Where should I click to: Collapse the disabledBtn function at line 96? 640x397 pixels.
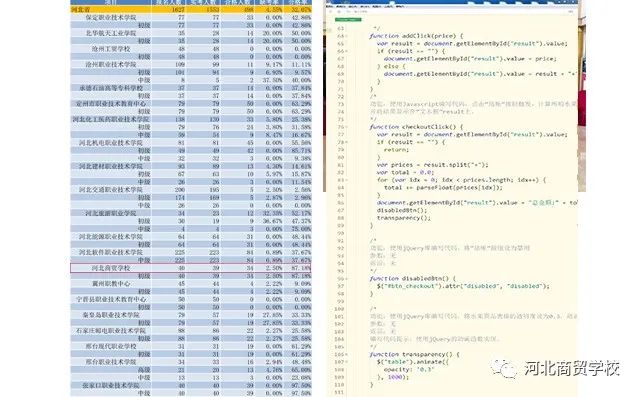pos(346,279)
